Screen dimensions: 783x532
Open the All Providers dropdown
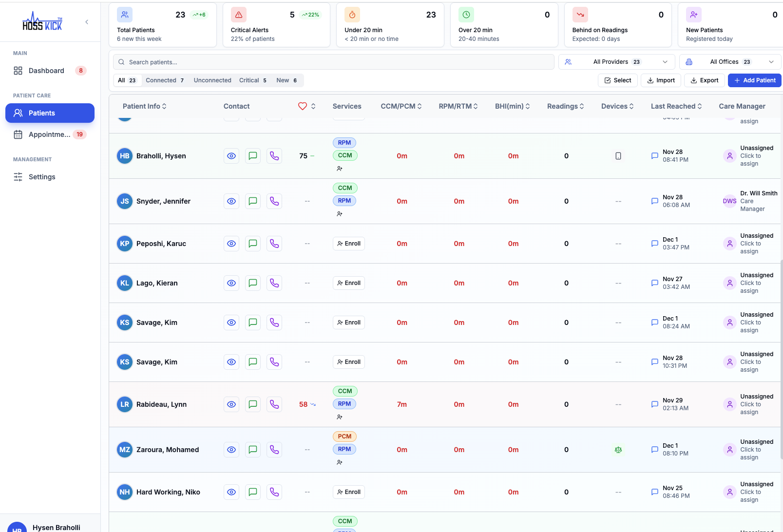[x=616, y=61]
